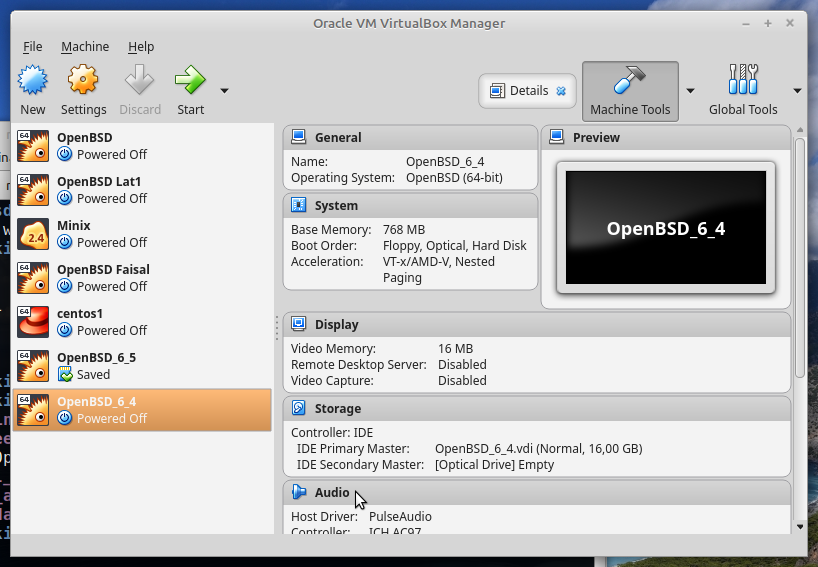818x567 pixels.
Task: Open the Global Tools dropdown arrow
Action: click(797, 91)
